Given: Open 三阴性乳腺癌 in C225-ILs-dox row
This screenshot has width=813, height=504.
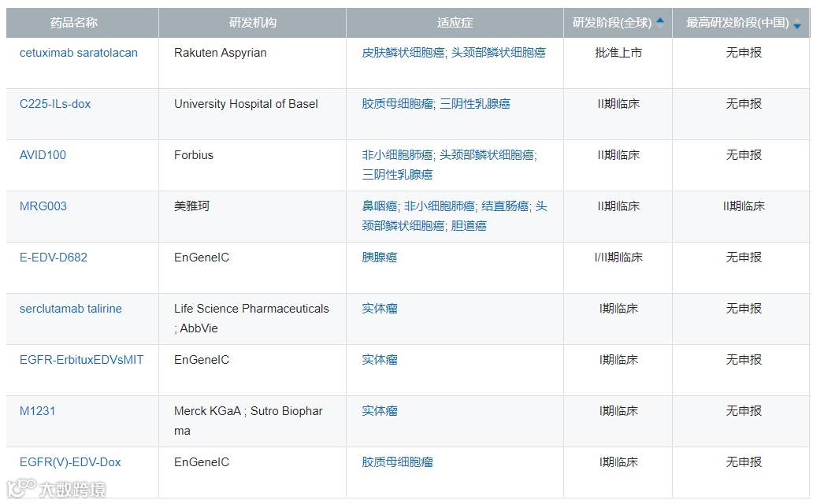Looking at the screenshot, I should pyautogui.click(x=475, y=104).
